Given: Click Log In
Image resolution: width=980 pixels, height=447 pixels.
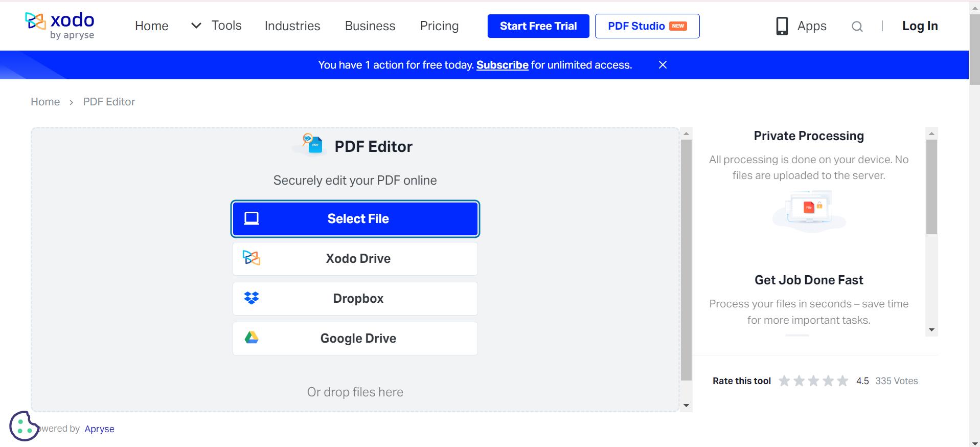Looking at the screenshot, I should (920, 26).
